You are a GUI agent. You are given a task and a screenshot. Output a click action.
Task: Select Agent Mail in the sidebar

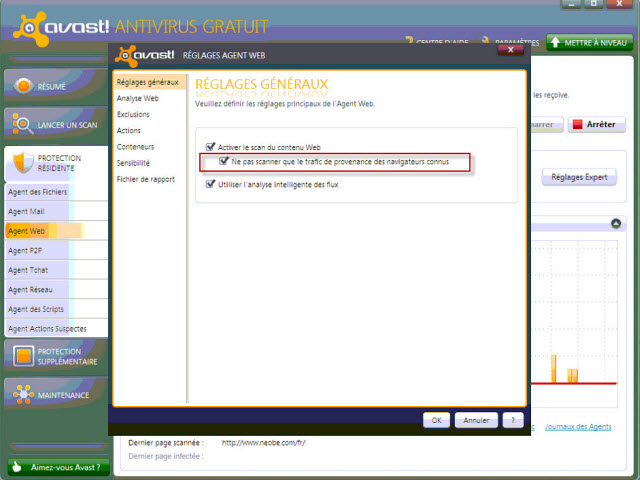[56, 211]
